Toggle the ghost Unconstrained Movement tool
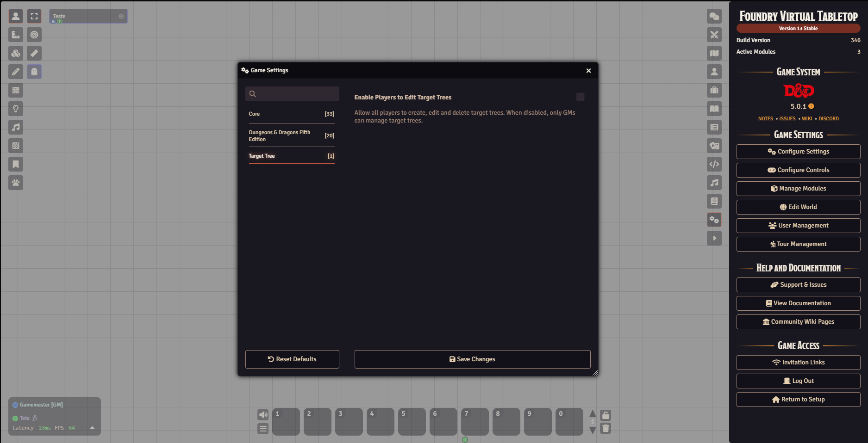Image resolution: width=868 pixels, height=443 pixels. click(x=34, y=72)
